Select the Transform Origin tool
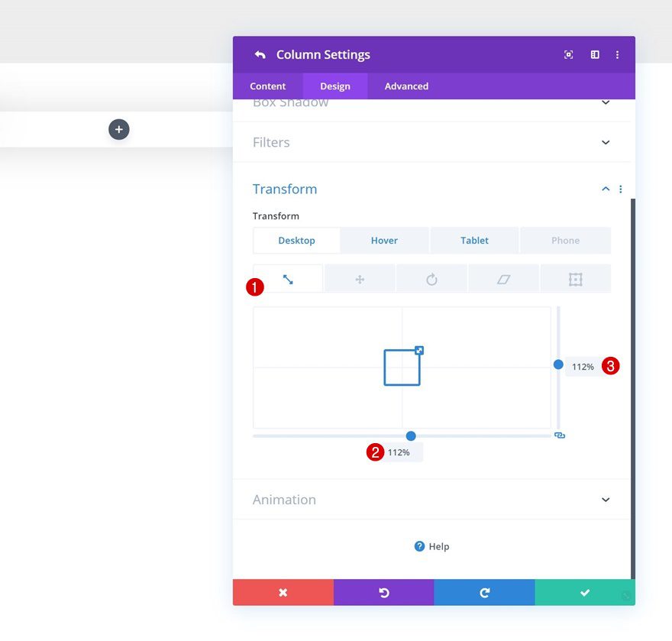Screen dimensions: 672x641 click(575, 278)
